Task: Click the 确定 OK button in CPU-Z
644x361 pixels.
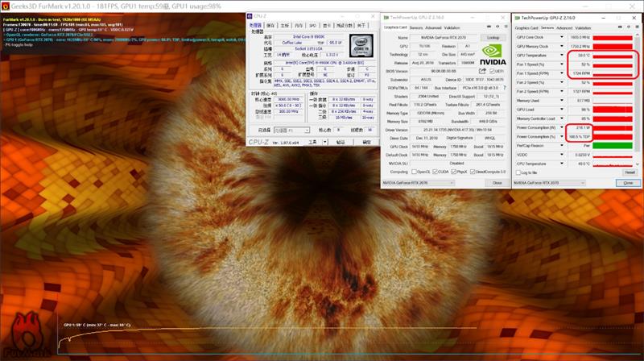Action: (366, 143)
